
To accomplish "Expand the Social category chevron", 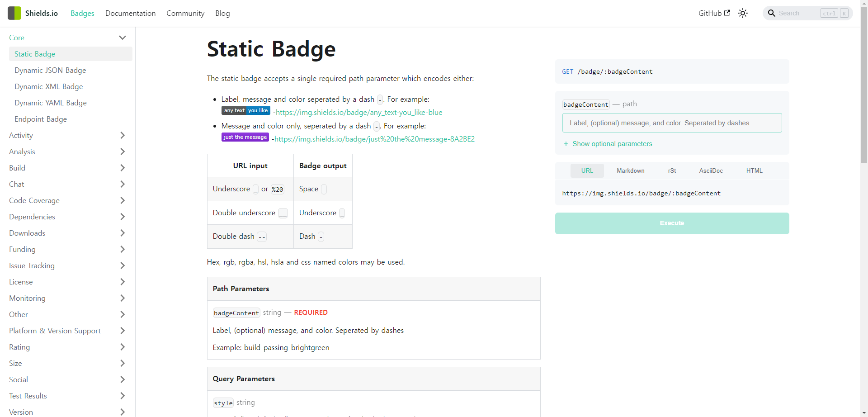I will (x=122, y=379).
